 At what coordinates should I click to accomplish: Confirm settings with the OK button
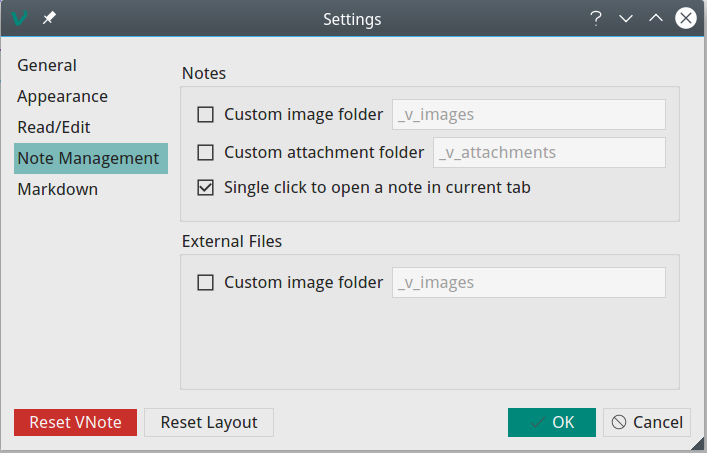point(552,422)
